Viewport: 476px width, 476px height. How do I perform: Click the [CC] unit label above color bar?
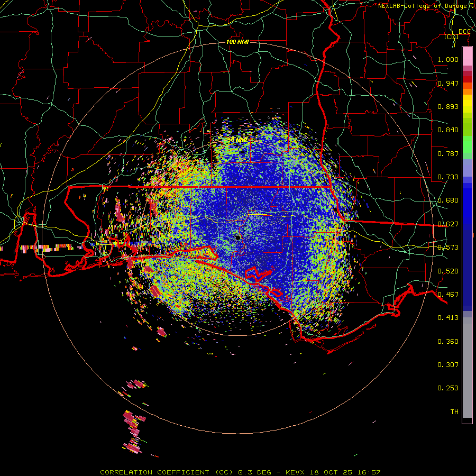pos(452,37)
